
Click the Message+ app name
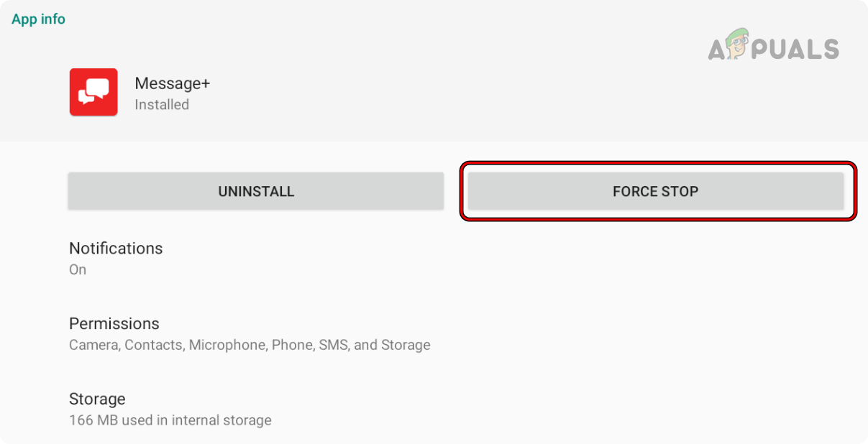click(x=173, y=83)
